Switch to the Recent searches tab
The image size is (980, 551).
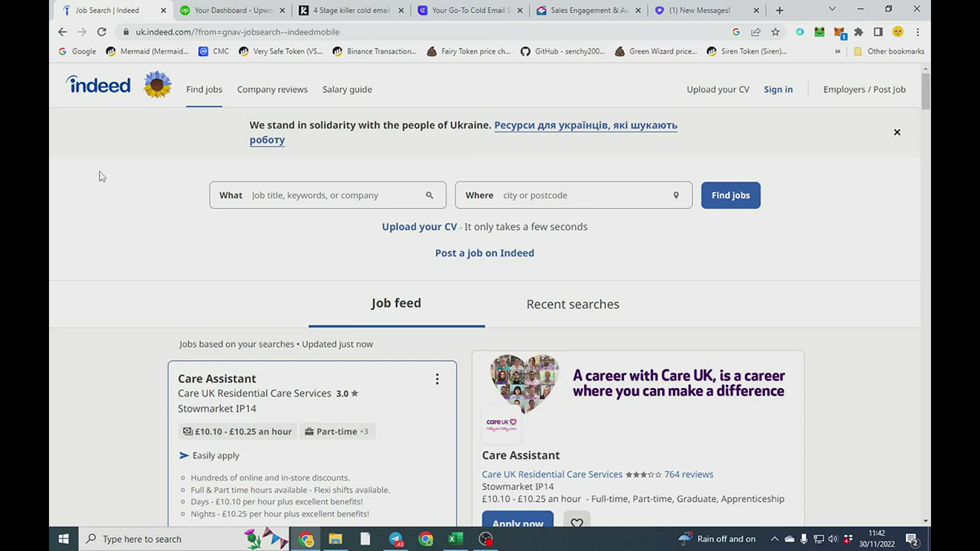[x=573, y=304]
